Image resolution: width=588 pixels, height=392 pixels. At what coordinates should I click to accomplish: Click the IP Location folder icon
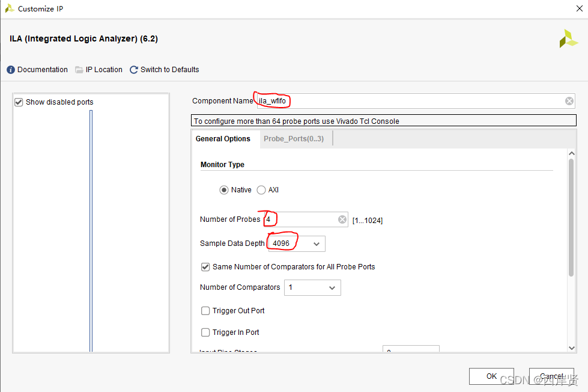pyautogui.click(x=79, y=70)
